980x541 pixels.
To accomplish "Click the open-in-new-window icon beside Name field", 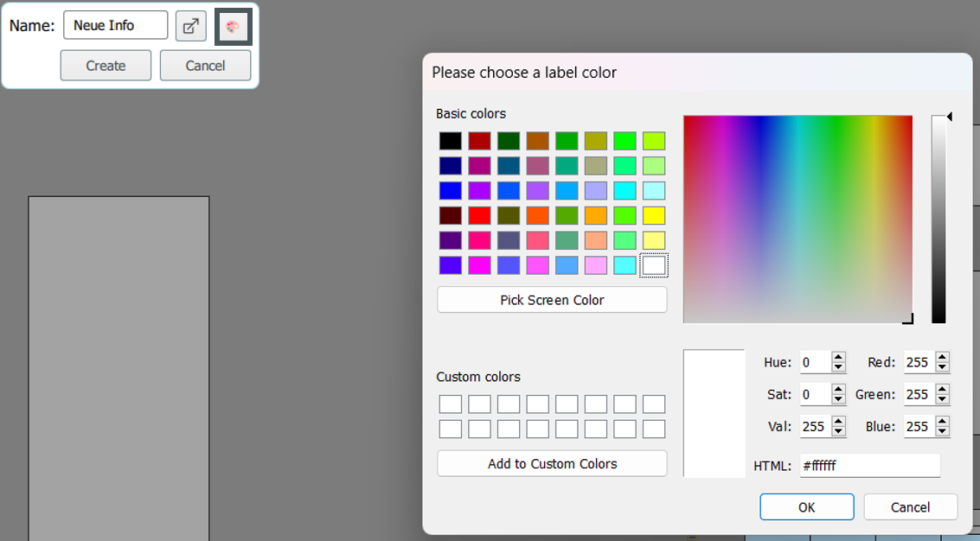I will tap(190, 25).
